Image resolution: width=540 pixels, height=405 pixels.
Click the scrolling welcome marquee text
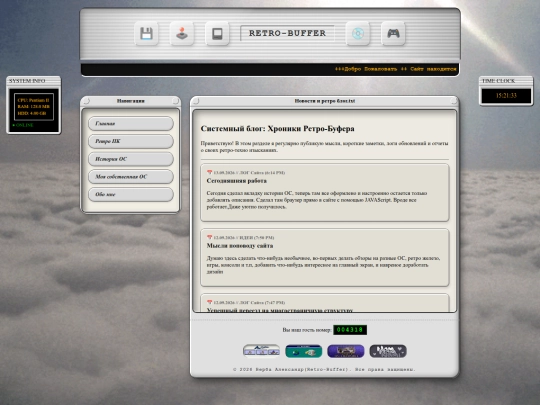[396, 69]
